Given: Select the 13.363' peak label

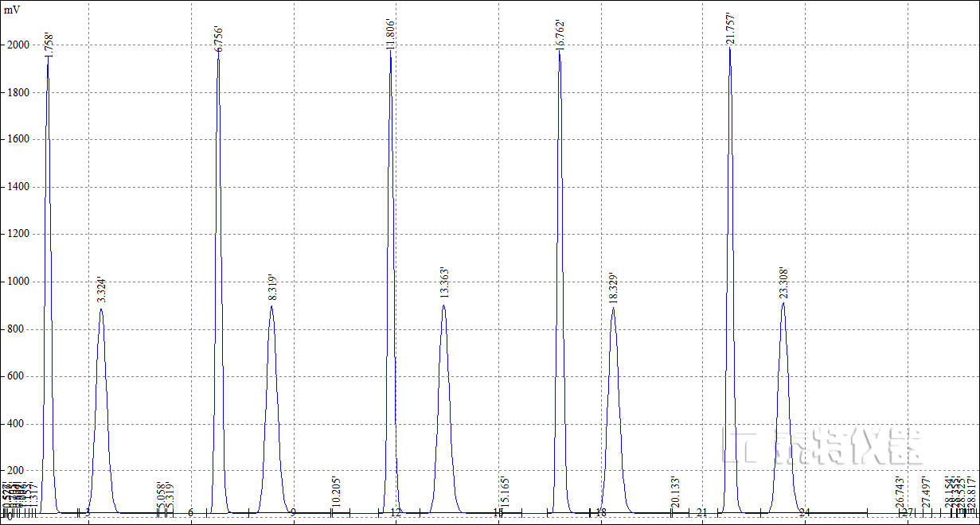Looking at the screenshot, I should point(444,283).
